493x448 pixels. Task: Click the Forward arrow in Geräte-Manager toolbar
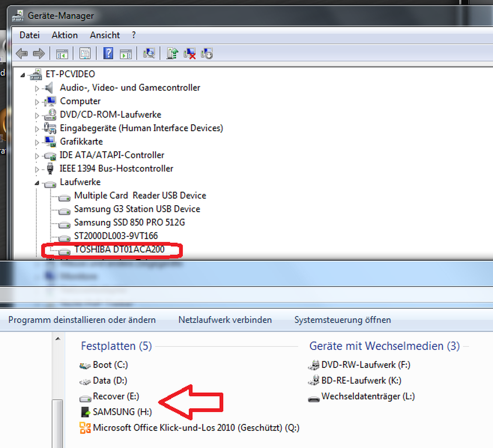(x=39, y=53)
